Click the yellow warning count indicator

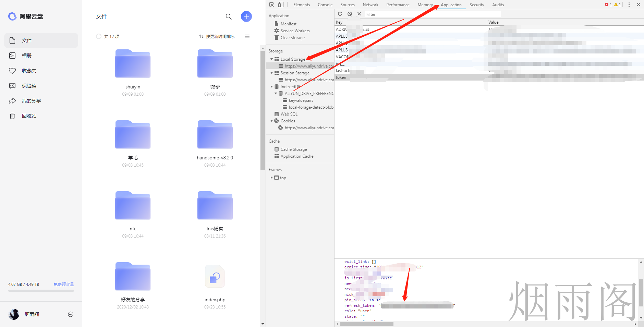(x=618, y=4)
